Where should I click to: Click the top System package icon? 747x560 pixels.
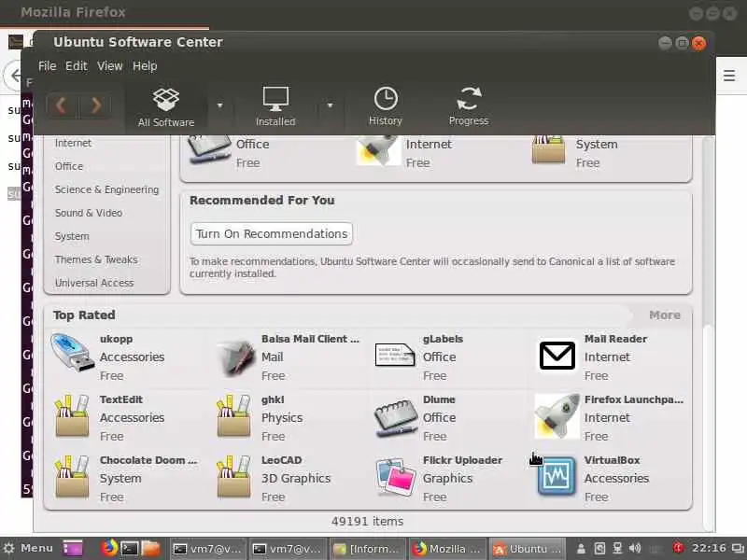point(548,150)
